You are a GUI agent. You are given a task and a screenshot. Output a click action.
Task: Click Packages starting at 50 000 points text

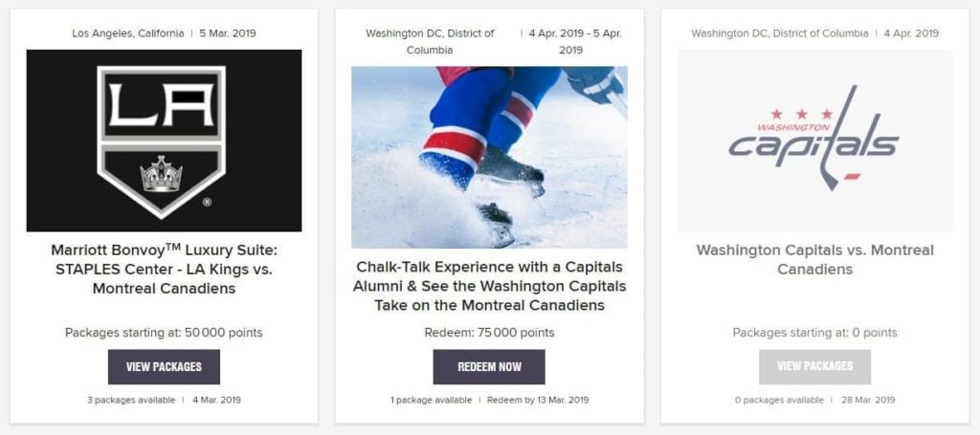tap(164, 333)
